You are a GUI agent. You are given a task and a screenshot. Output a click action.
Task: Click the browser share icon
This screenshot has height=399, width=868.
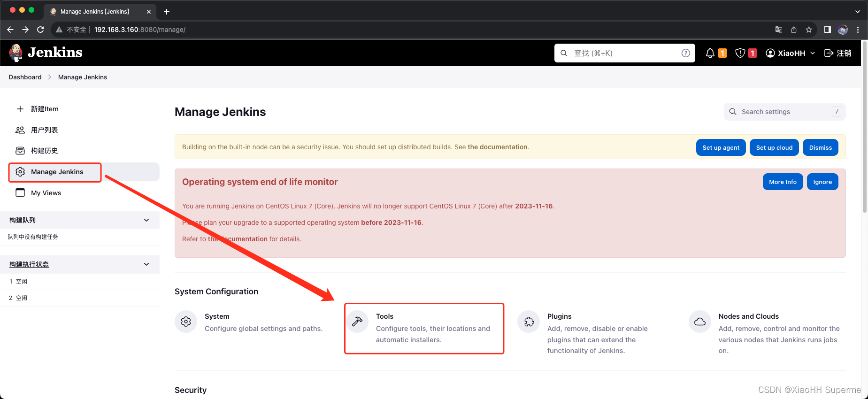pos(794,30)
